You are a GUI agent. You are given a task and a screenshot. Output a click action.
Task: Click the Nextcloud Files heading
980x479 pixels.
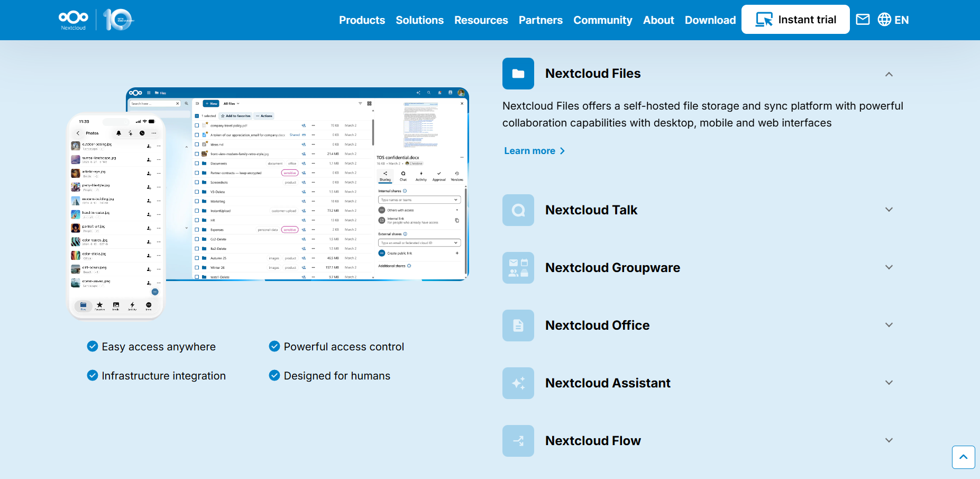593,74
